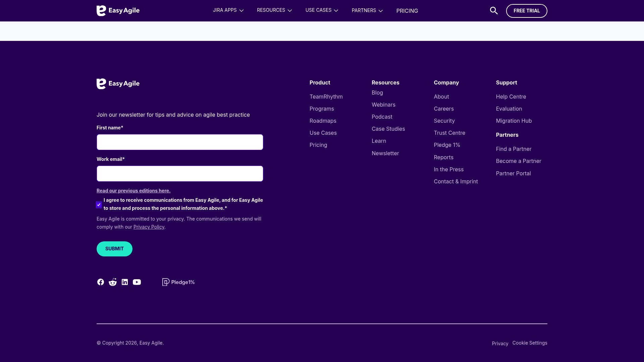Expand the USE CASES dropdown

(322, 10)
